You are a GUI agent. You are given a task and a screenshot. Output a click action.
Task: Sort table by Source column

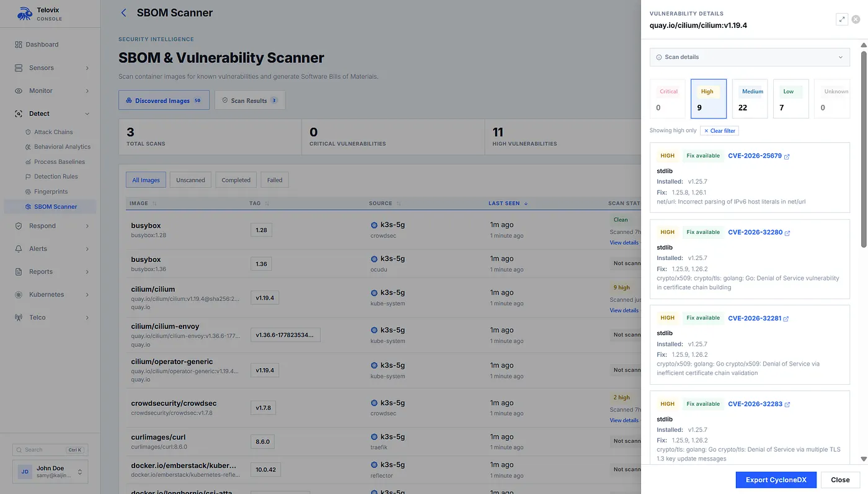[385, 204]
